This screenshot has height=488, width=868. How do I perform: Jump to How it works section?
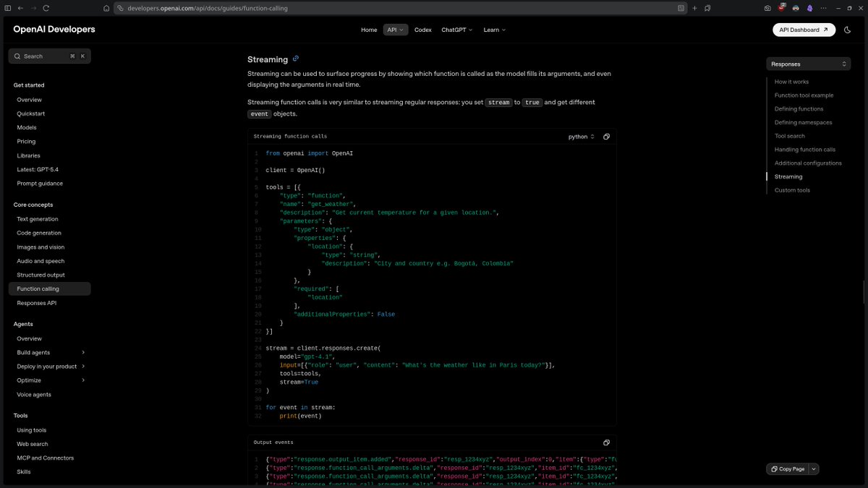click(791, 82)
